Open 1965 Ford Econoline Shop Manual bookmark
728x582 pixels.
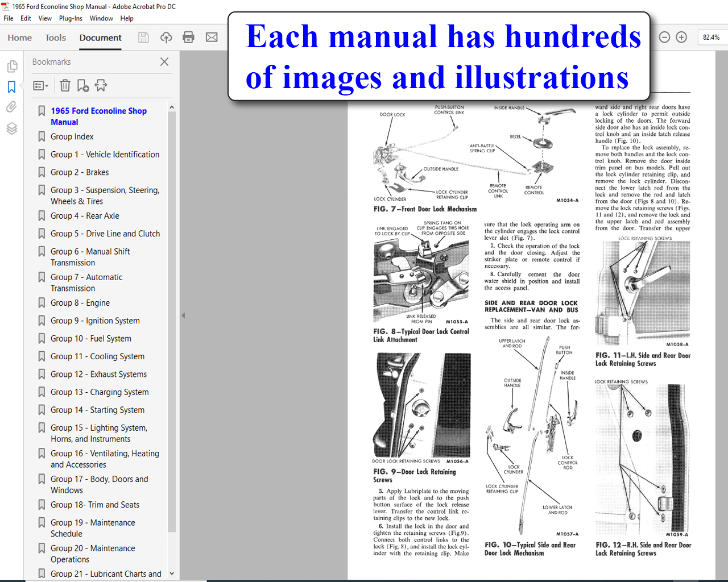pos(98,117)
